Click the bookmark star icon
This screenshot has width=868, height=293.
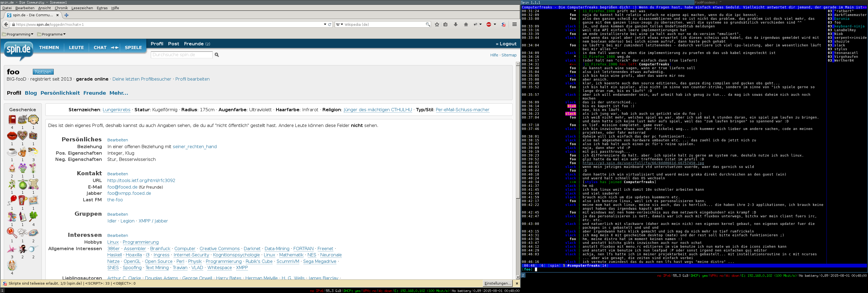click(x=437, y=25)
